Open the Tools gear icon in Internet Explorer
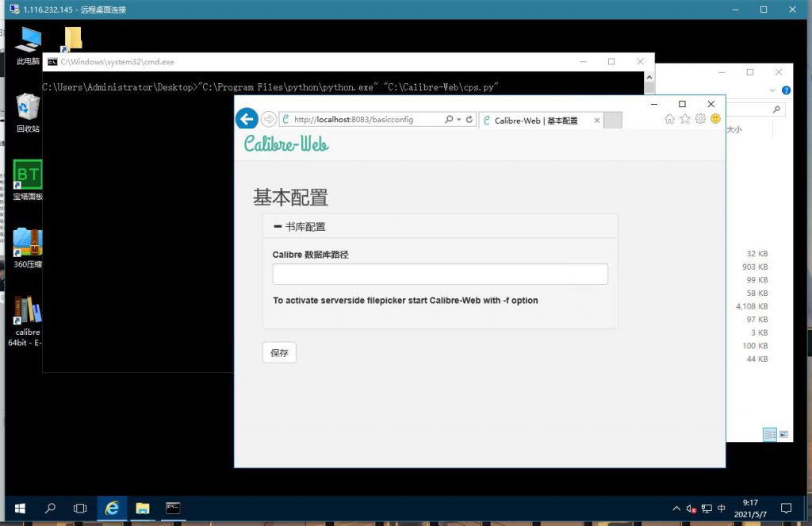This screenshot has width=812, height=526. point(699,118)
